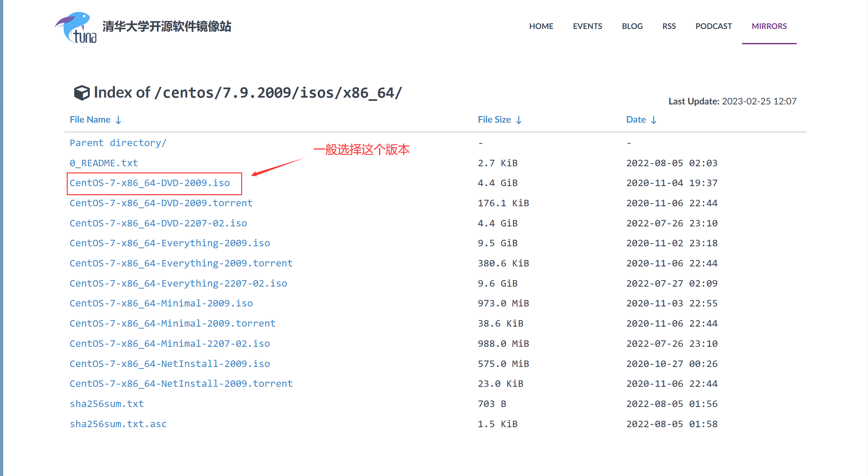Download CentOS-7-x86_64-Everything-2009.iso

(x=170, y=243)
